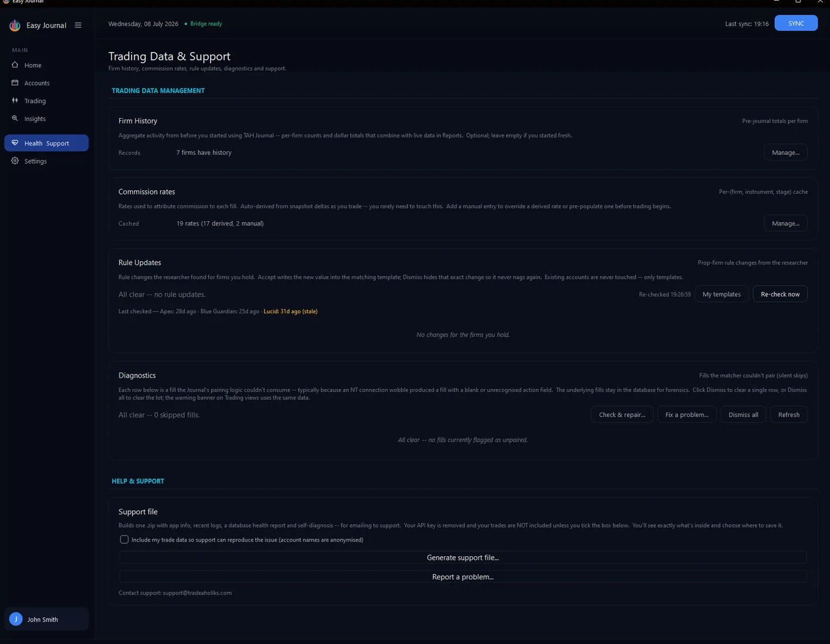Click the Insights magnifier icon
The height and width of the screenshot is (644, 830).
point(15,118)
